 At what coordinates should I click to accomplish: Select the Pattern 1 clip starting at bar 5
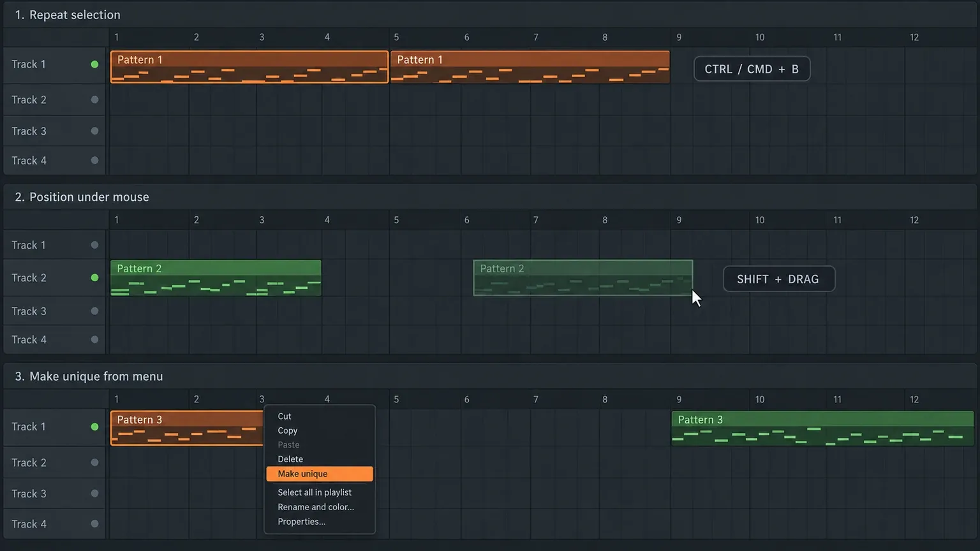point(530,67)
